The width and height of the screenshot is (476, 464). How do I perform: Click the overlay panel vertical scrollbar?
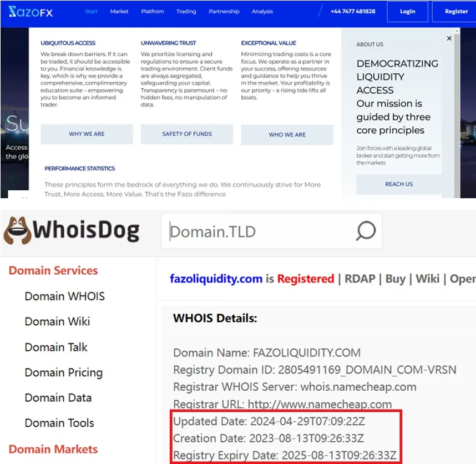point(457,113)
